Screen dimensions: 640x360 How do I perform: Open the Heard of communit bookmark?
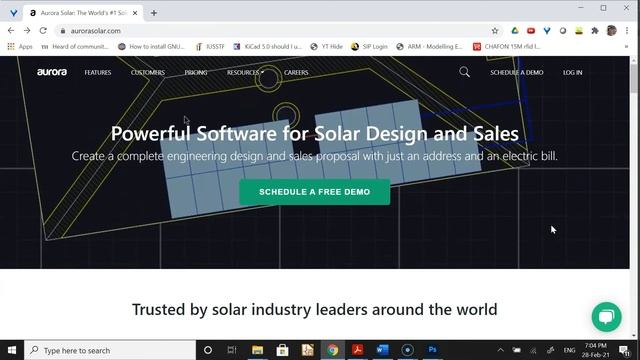75,47
